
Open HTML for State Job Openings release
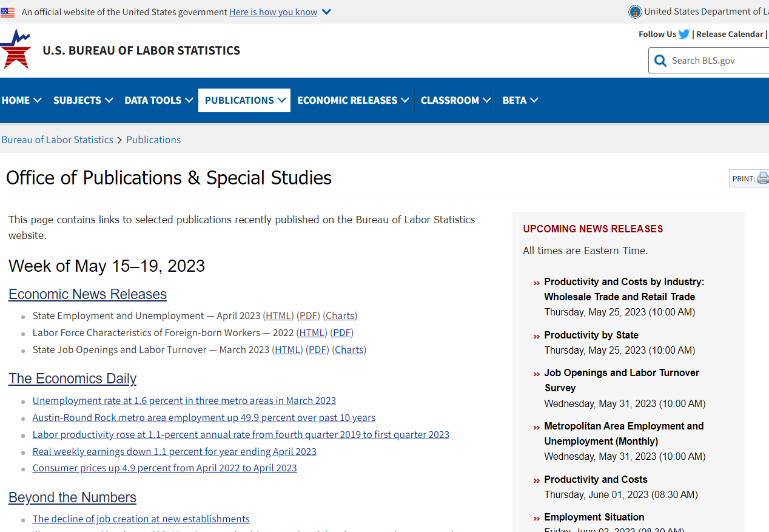pyautogui.click(x=287, y=349)
